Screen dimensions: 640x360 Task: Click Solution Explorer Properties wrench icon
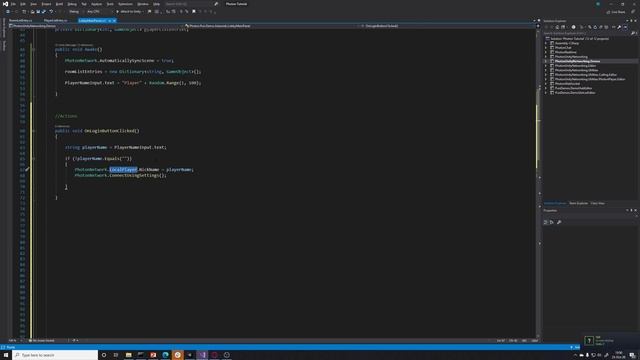[619, 27]
